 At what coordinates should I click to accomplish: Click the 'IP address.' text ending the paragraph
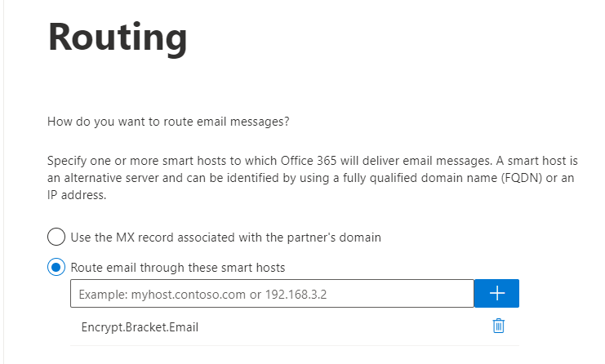77,195
